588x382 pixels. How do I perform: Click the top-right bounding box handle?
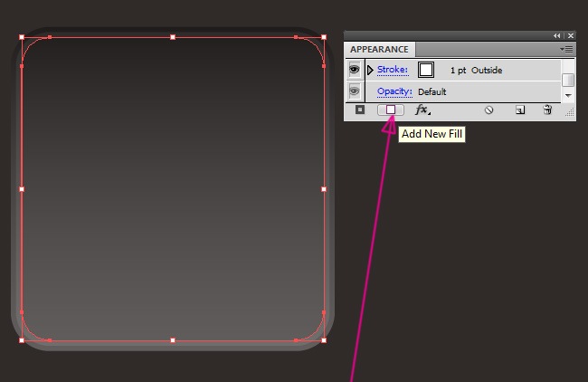pos(324,37)
